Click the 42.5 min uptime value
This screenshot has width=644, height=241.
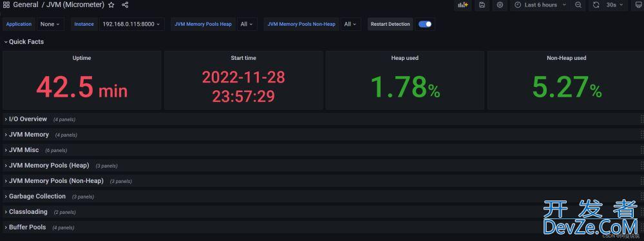click(x=82, y=87)
